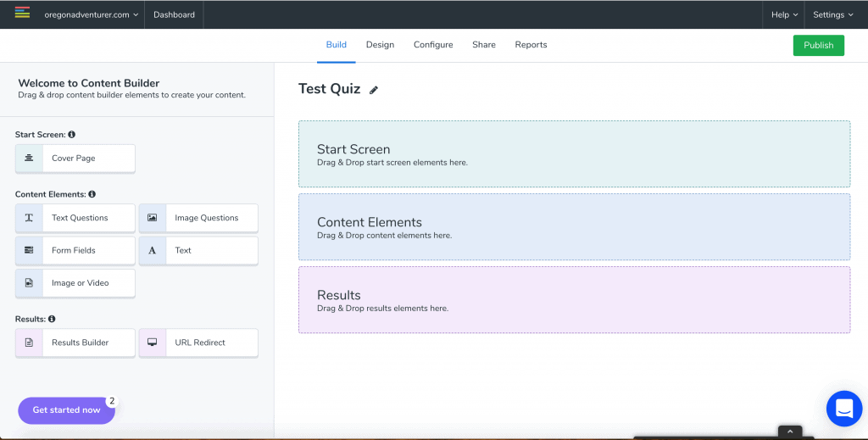This screenshot has height=440, width=868.
Task: Click the Results Builder icon
Action: pyautogui.click(x=29, y=343)
